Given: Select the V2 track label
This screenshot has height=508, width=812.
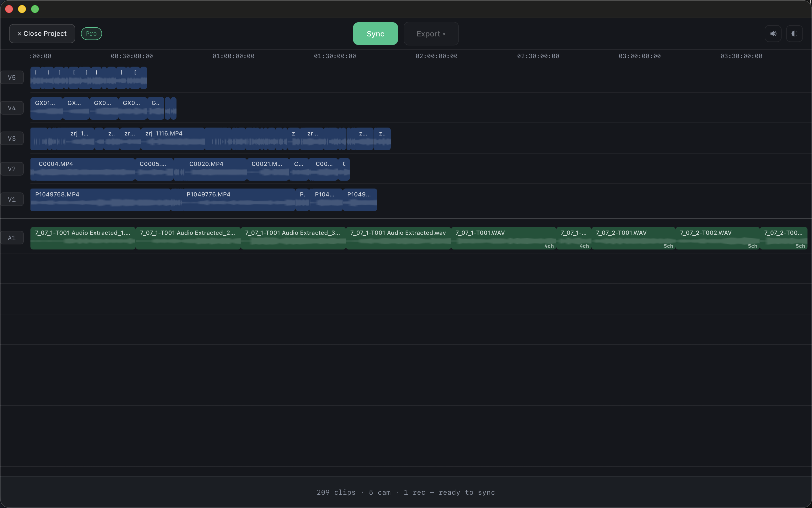Looking at the screenshot, I should (x=12, y=169).
